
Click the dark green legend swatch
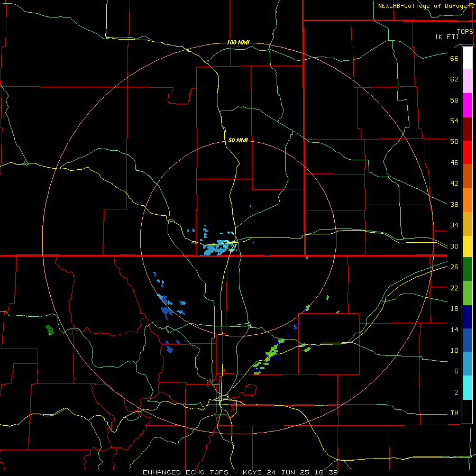click(x=467, y=269)
